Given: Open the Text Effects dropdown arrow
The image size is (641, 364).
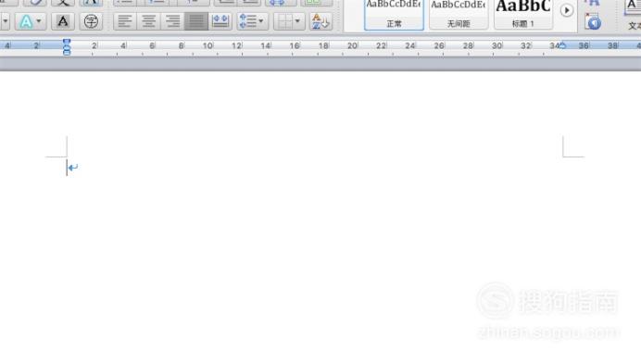Looking at the screenshot, I should pyautogui.click(x=39, y=21).
